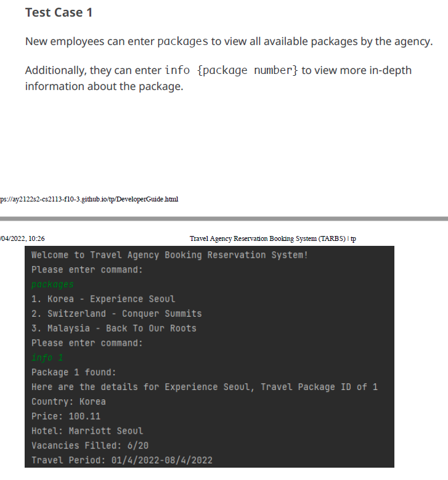This screenshot has width=448, height=480.
Task: Click the inline code word 'packages' in first paragraph
Action: [x=183, y=42]
